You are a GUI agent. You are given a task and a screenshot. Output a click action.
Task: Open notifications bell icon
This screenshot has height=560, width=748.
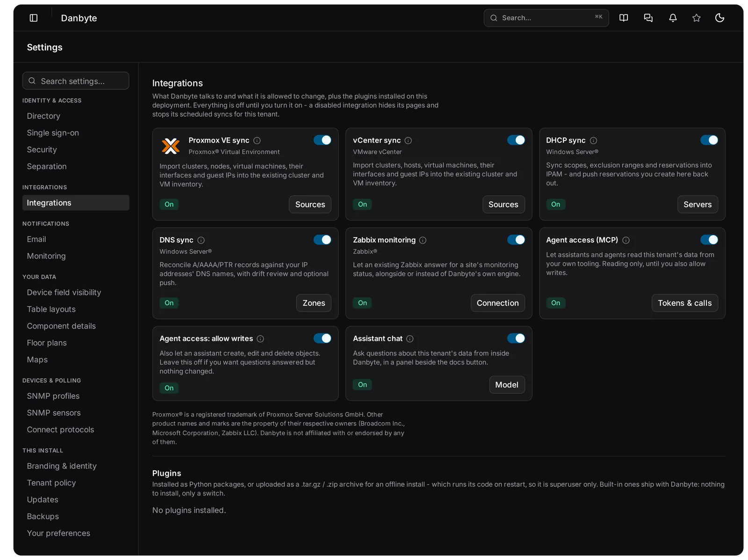tap(672, 18)
